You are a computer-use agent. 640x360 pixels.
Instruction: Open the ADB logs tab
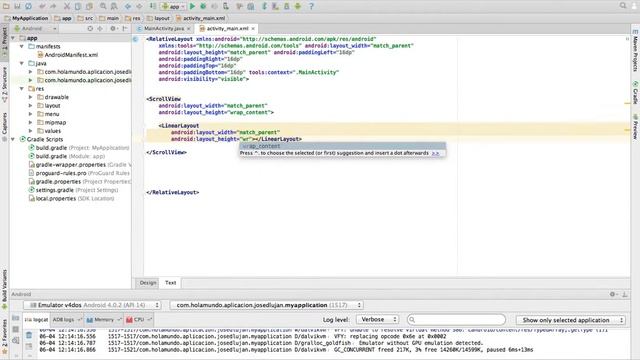tap(67, 320)
